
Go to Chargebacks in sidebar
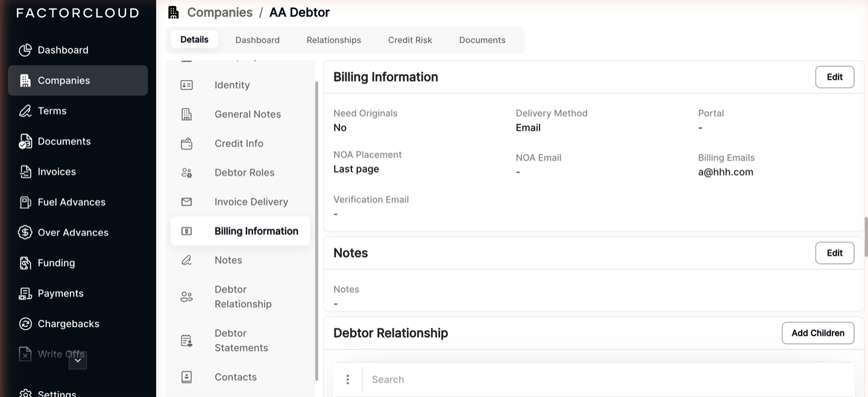point(78,324)
